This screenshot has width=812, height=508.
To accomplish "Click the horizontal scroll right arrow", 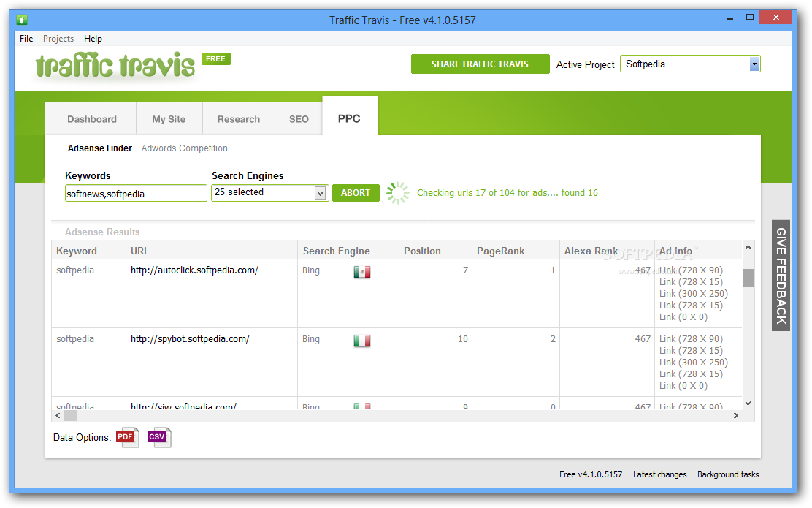I will point(736,416).
